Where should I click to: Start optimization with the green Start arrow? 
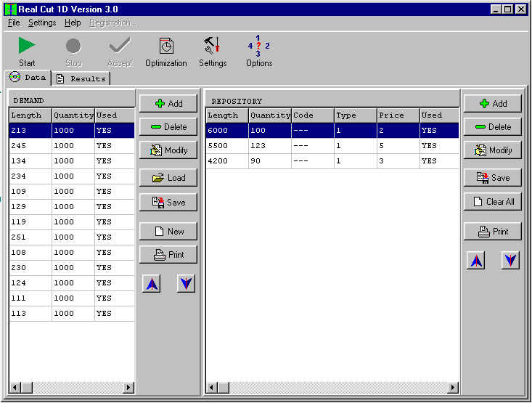click(x=27, y=46)
